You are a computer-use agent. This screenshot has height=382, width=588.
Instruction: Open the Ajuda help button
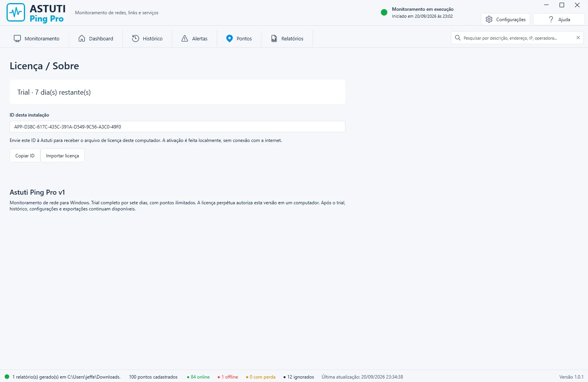click(559, 19)
